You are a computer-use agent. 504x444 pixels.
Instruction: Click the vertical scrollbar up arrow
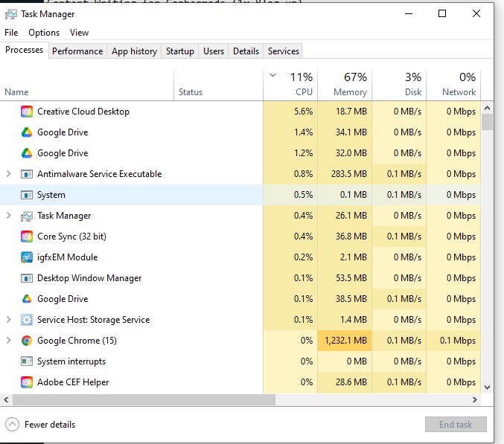pyautogui.click(x=488, y=108)
